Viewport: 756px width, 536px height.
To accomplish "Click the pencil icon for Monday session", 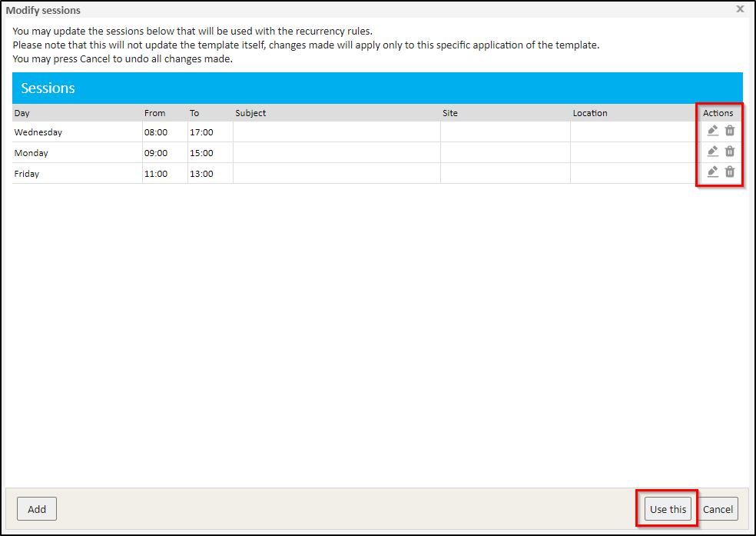I will point(712,151).
